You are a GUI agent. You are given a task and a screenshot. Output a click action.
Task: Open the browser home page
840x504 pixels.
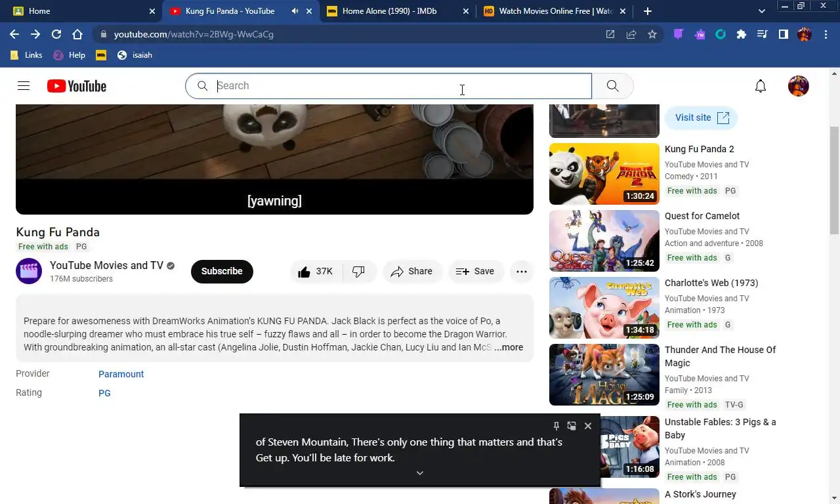[77, 34]
